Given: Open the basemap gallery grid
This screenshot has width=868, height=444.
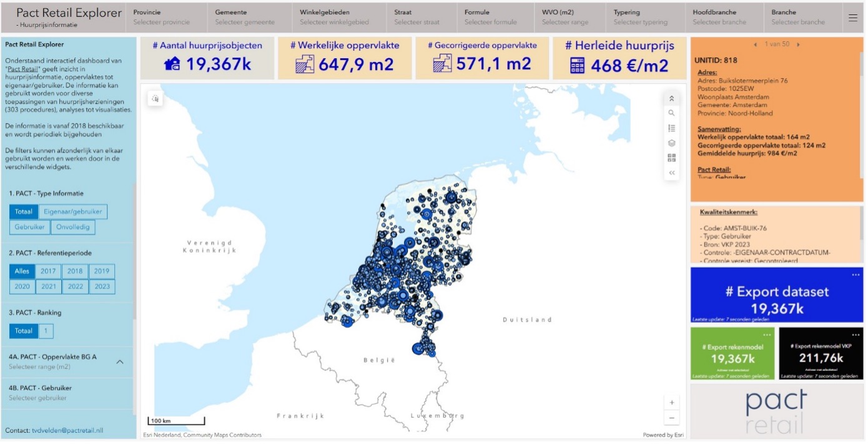Looking at the screenshot, I should [x=671, y=158].
